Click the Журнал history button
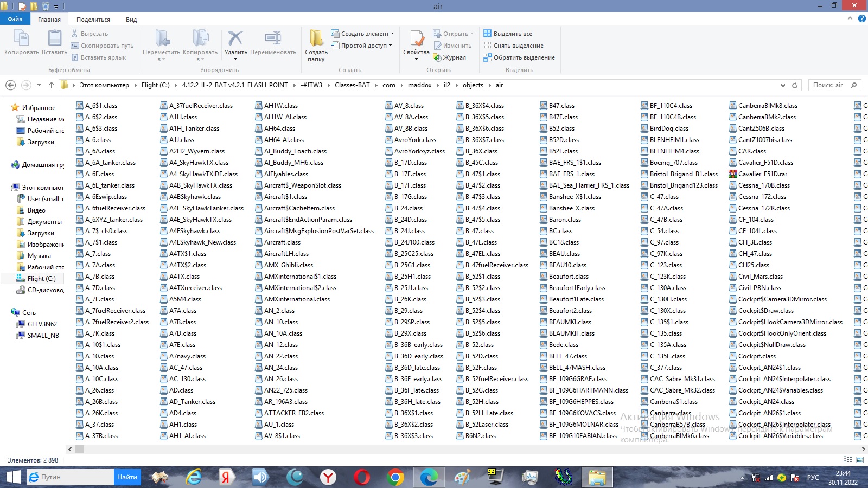The width and height of the screenshot is (868, 488). pyautogui.click(x=449, y=57)
